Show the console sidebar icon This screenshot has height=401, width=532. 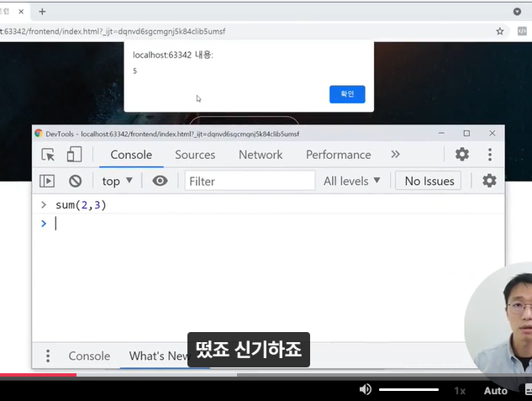point(47,181)
